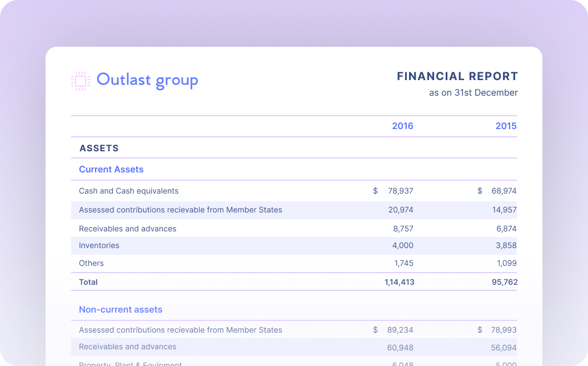The width and height of the screenshot is (588, 366).
Task: Select the 2016 column header
Action: [402, 126]
